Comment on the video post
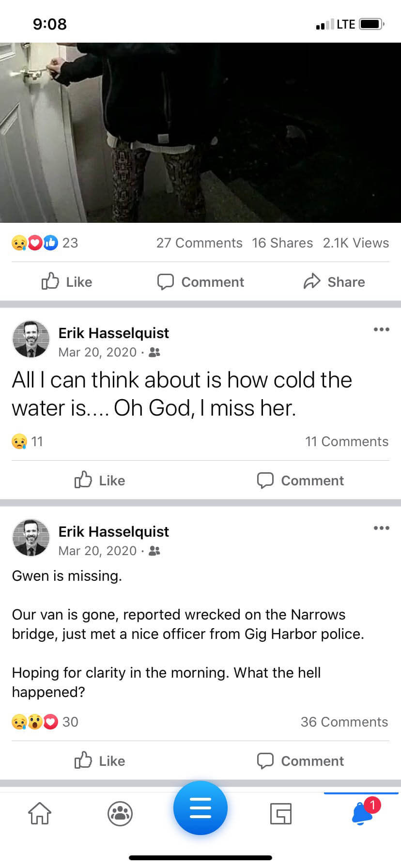The image size is (401, 868). coord(200,282)
